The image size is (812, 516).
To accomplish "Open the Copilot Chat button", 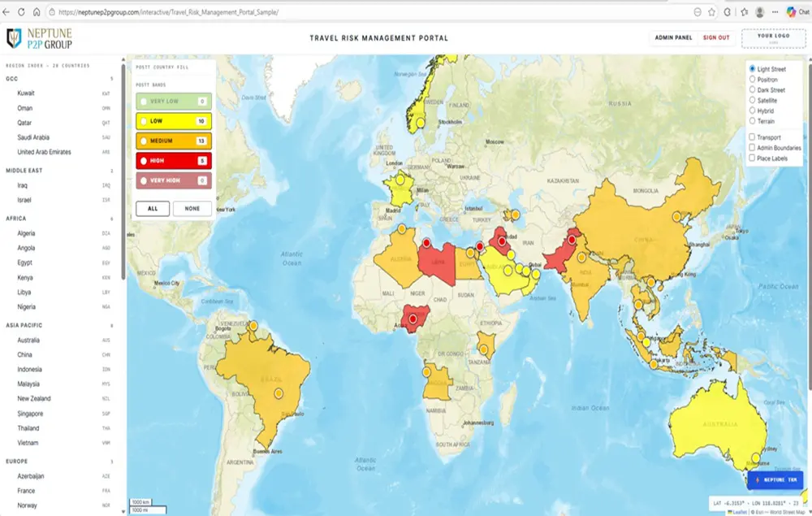I will [x=798, y=12].
